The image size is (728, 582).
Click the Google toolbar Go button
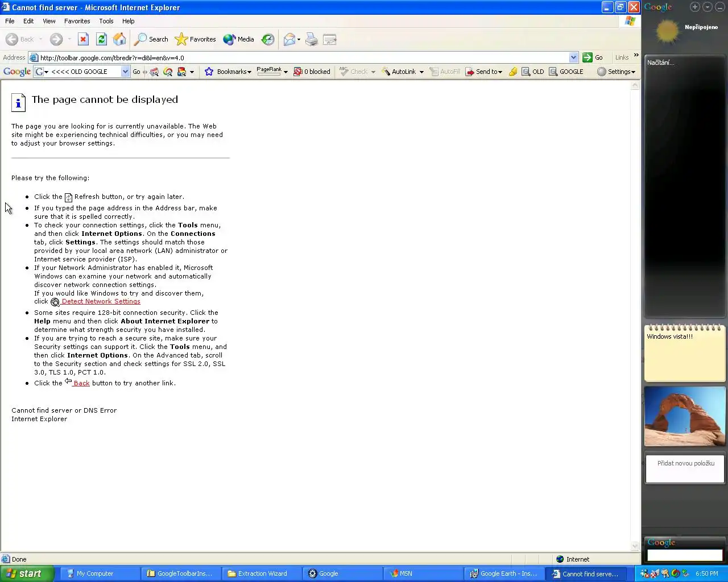[x=136, y=72]
